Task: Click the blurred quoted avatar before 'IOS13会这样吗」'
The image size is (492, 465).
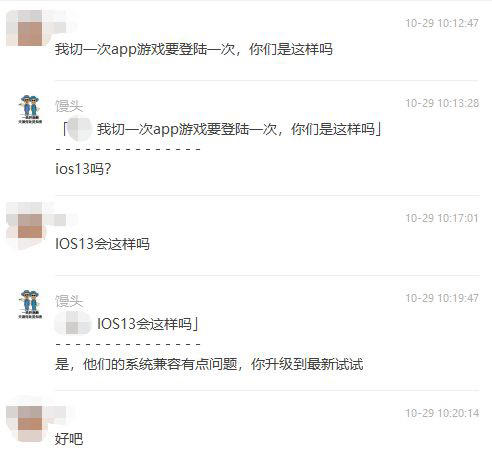Action: (73, 323)
